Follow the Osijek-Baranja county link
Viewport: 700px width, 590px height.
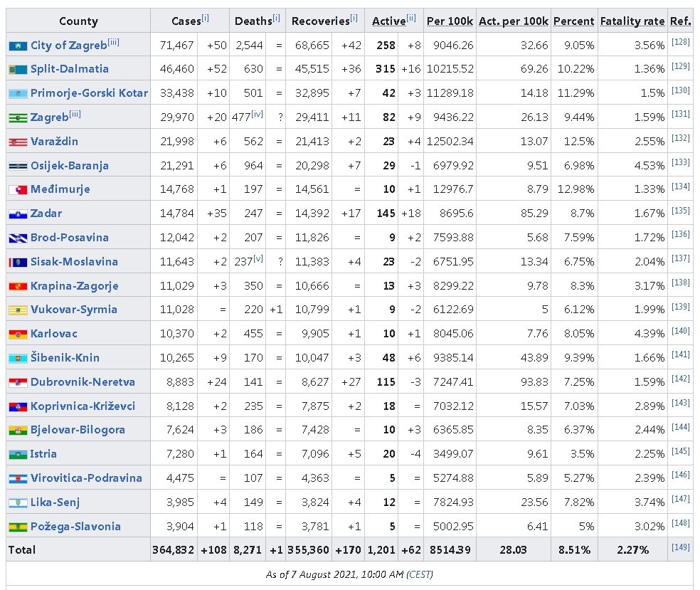[x=70, y=166]
